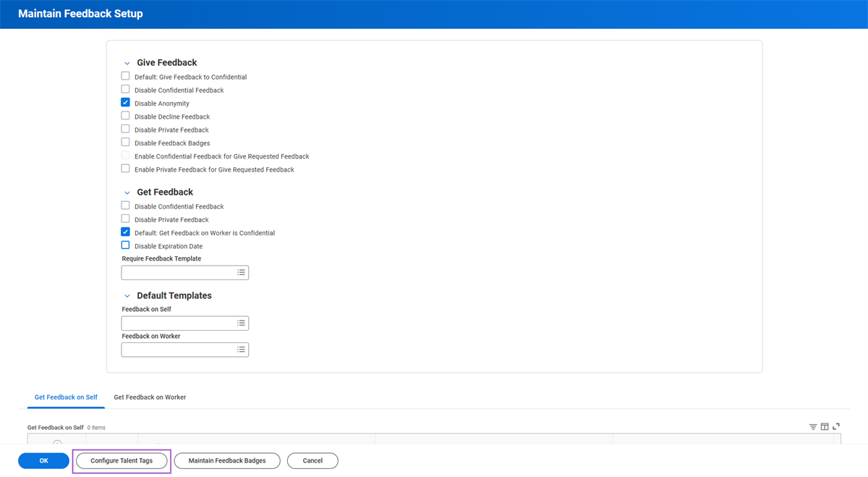Toggle fullscreen view for the grid
The image size is (868, 477).
836,427
